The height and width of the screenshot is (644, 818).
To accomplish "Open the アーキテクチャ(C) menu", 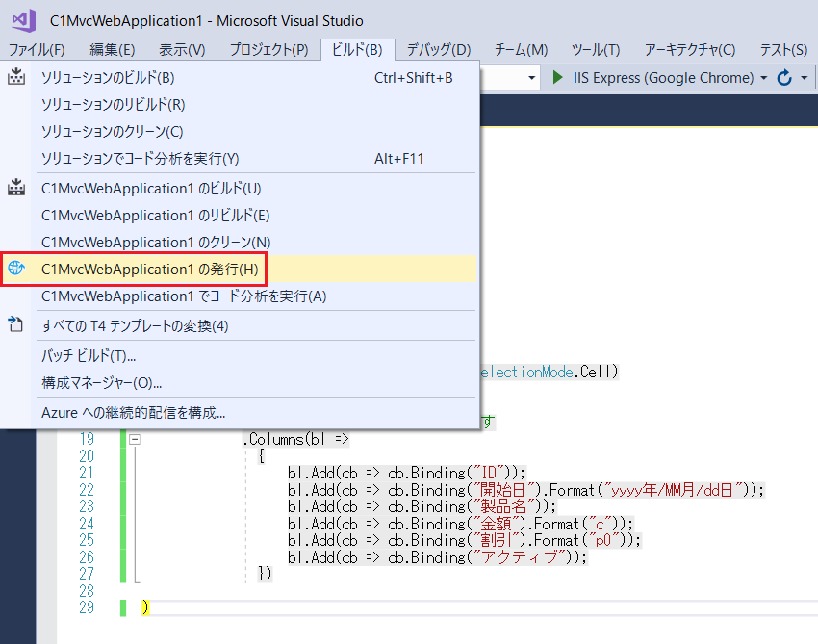I will [690, 50].
